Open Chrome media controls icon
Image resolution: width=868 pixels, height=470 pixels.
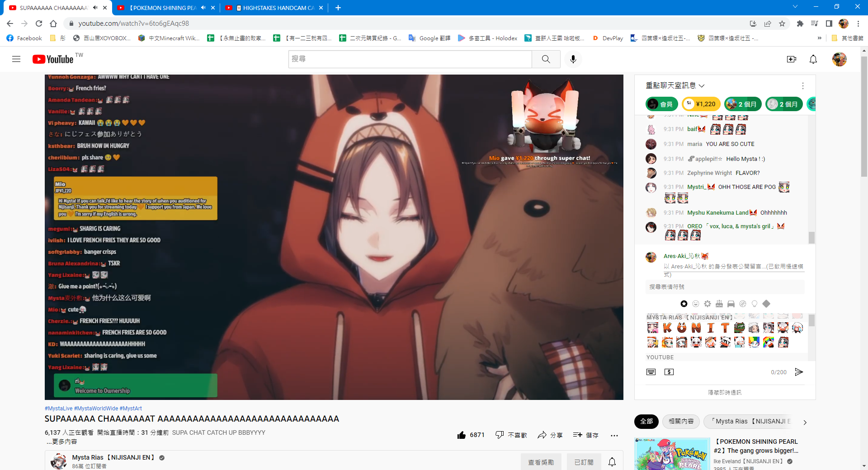pos(814,23)
